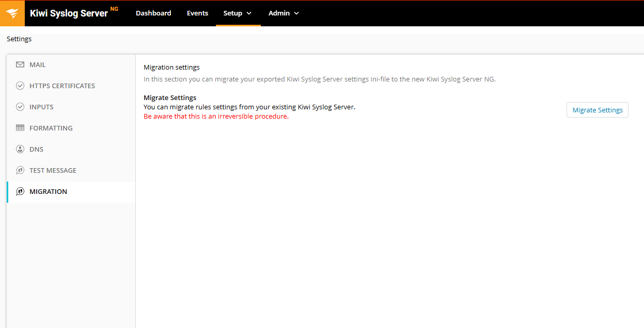
Task: Click the Test Message icon
Action: (20, 170)
